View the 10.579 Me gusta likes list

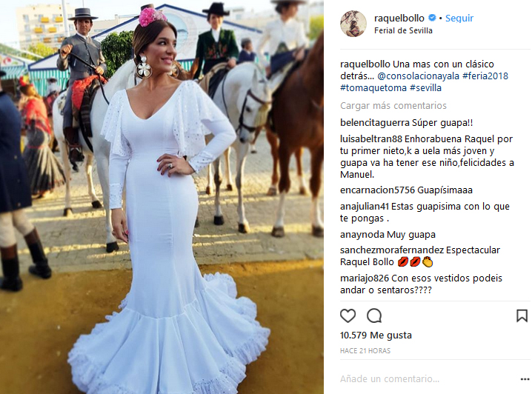pos(376,335)
